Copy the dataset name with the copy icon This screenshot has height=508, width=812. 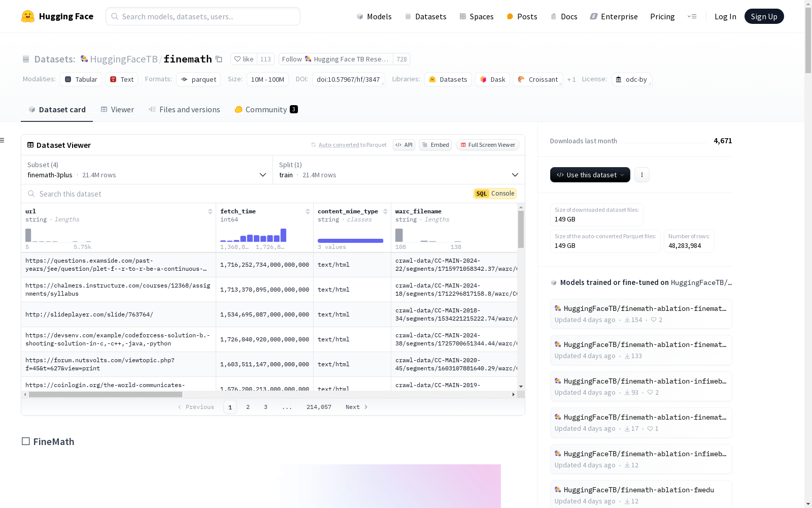[x=219, y=59]
